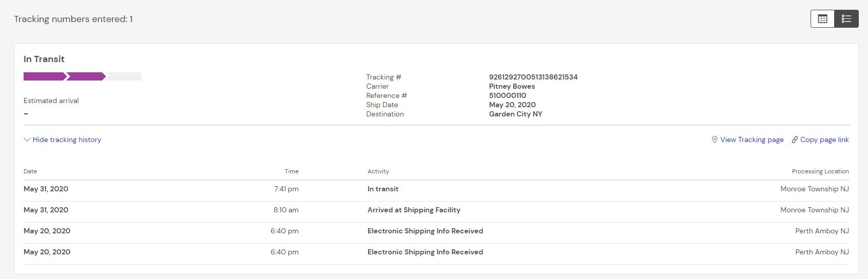Click the Pitney Bowes carrier name
868x279 pixels.
[512, 86]
